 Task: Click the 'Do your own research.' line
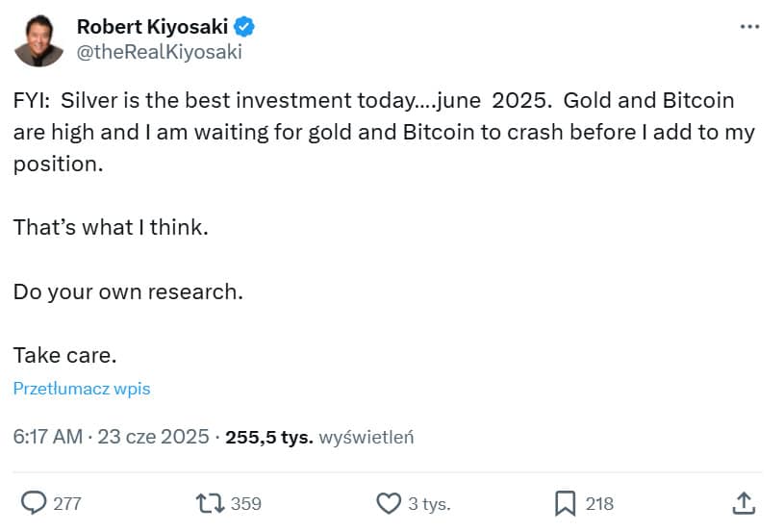tap(128, 292)
